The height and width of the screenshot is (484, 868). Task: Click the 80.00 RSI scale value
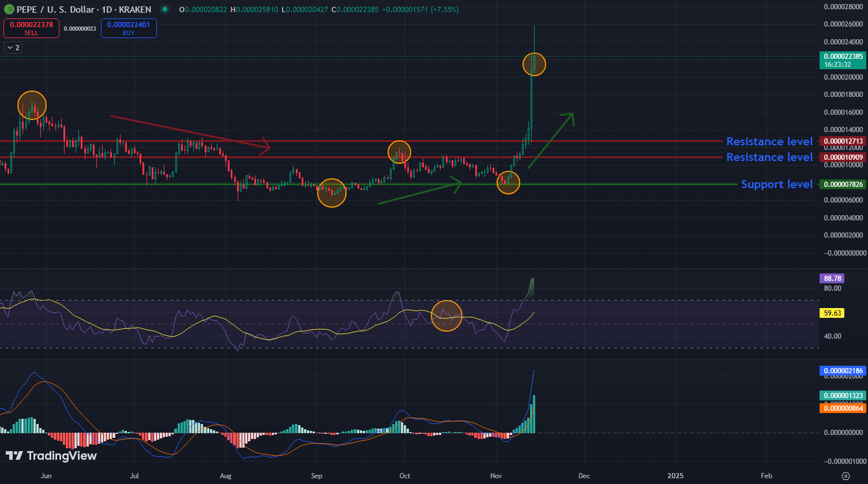tap(832, 288)
